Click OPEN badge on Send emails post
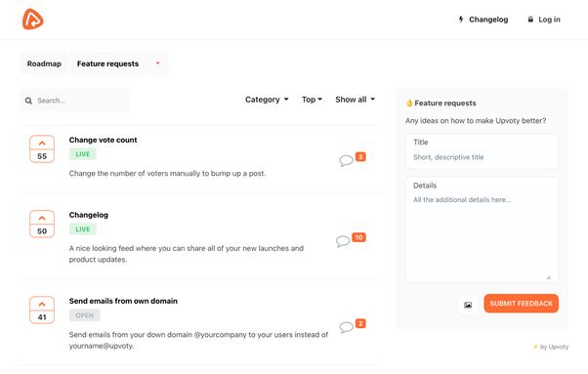 (x=85, y=315)
